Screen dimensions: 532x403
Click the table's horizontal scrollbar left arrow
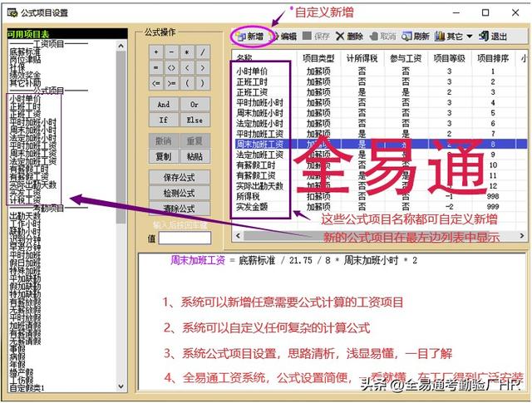click(238, 235)
